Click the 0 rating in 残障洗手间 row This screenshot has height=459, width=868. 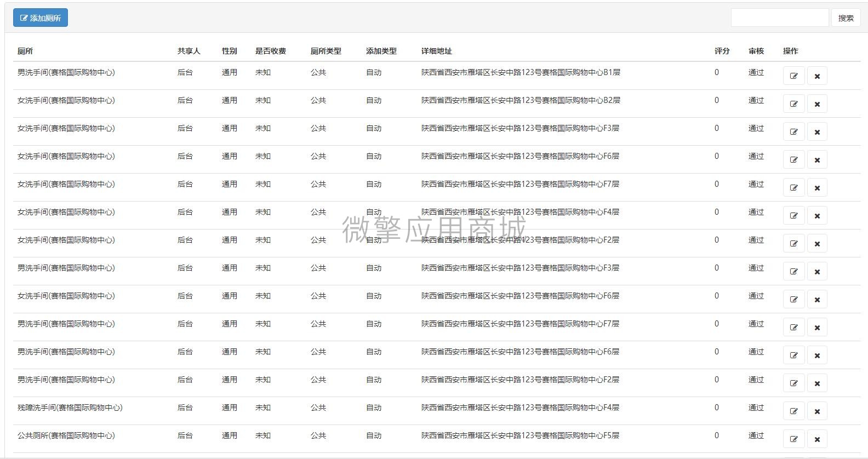(717, 408)
